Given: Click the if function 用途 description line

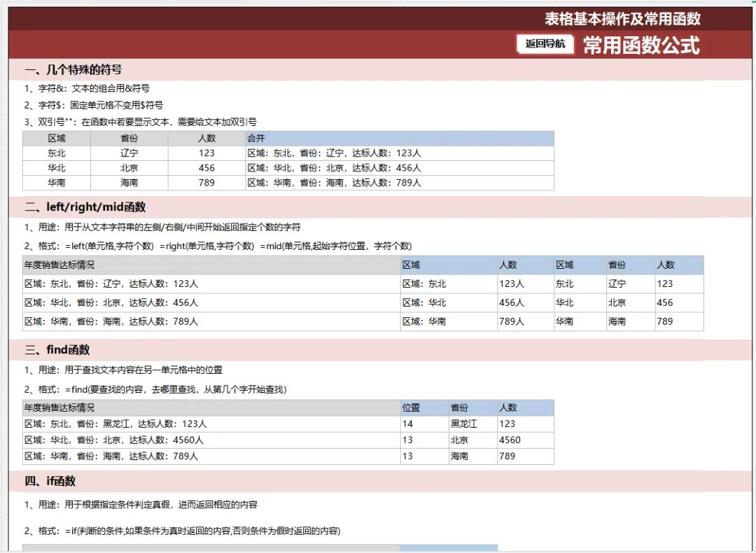Looking at the screenshot, I should (x=141, y=505).
